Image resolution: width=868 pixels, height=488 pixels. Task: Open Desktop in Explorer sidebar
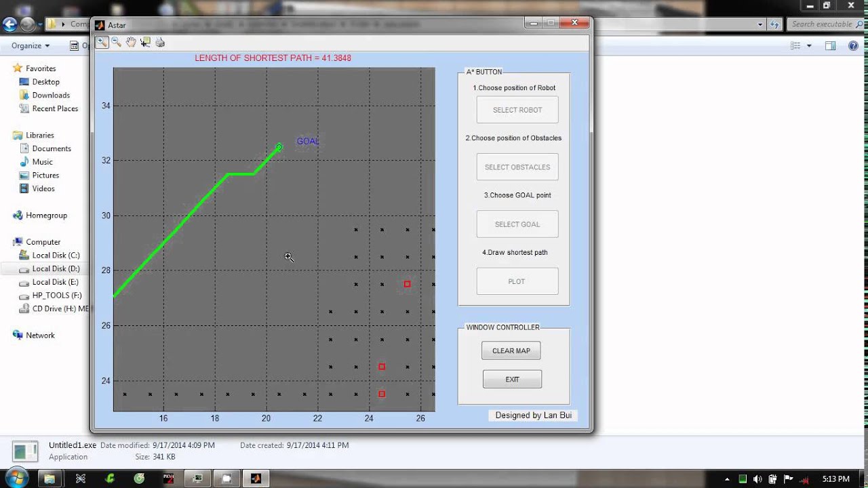coord(45,82)
